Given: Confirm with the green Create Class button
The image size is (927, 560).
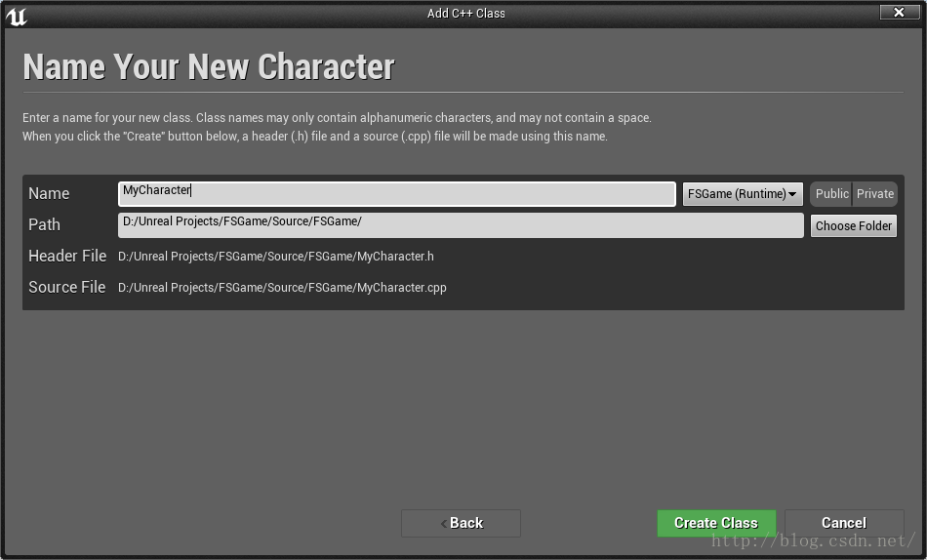Looking at the screenshot, I should coord(716,523).
